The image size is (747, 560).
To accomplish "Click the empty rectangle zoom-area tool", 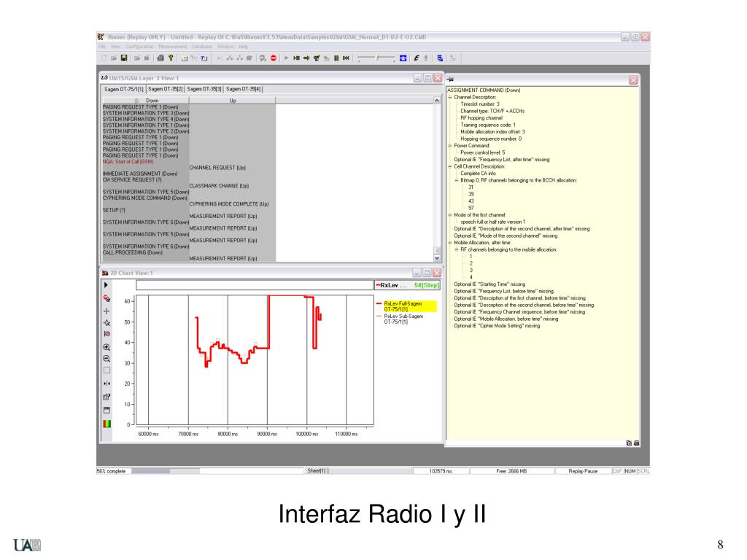I will pos(107,370).
